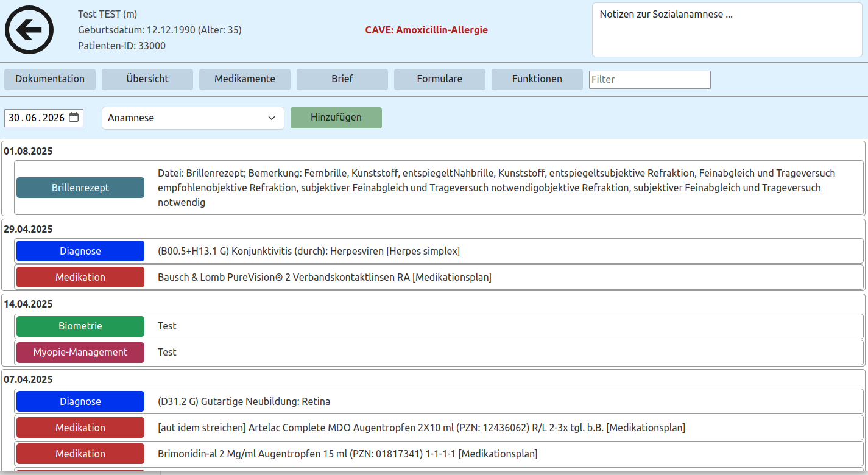The height and width of the screenshot is (475, 868).
Task: Go back using the circled arrow icon
Action: coord(29,30)
